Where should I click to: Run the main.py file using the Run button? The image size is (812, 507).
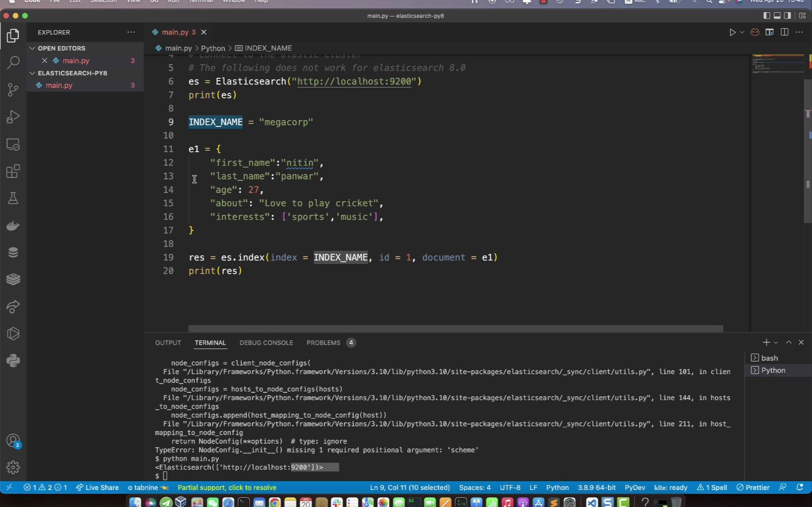(732, 32)
